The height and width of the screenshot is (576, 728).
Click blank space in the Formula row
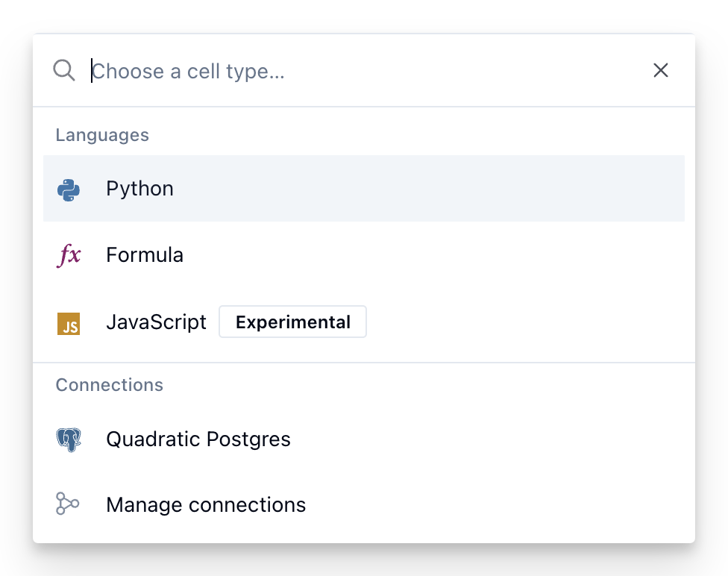448,255
